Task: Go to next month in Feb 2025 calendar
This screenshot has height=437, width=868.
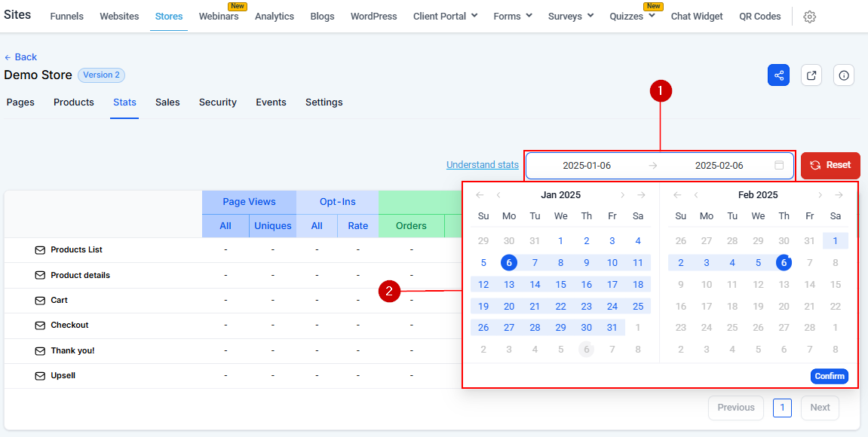Action: pyautogui.click(x=820, y=194)
